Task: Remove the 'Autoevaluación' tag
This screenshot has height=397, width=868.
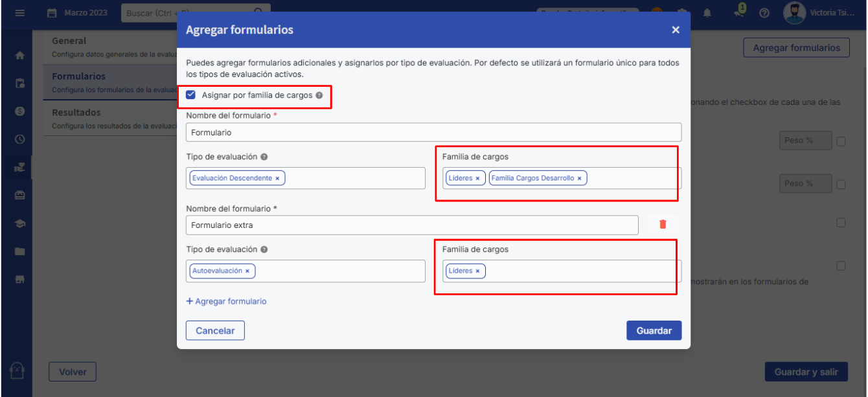Action: coord(247,271)
